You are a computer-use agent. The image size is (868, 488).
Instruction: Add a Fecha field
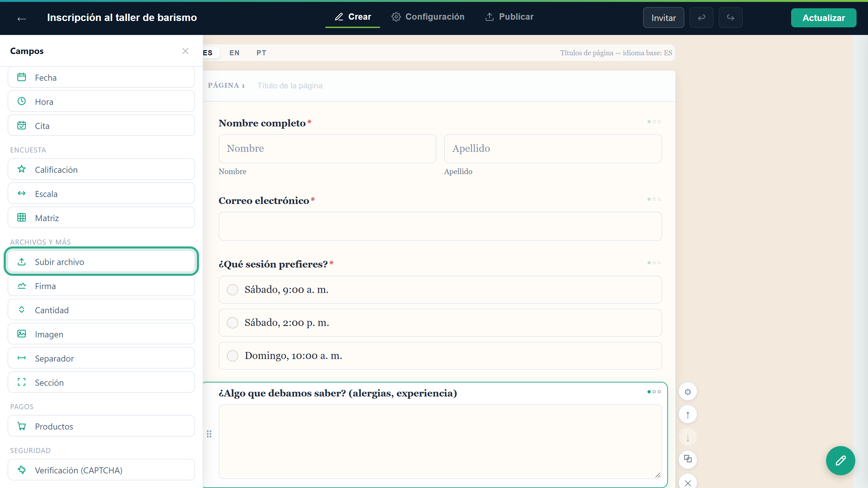tap(101, 78)
